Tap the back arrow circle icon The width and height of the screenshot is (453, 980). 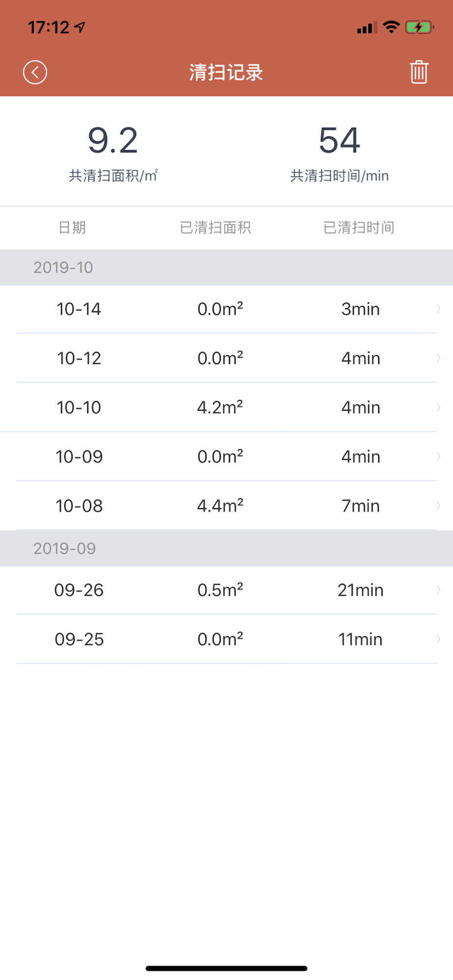(x=35, y=73)
